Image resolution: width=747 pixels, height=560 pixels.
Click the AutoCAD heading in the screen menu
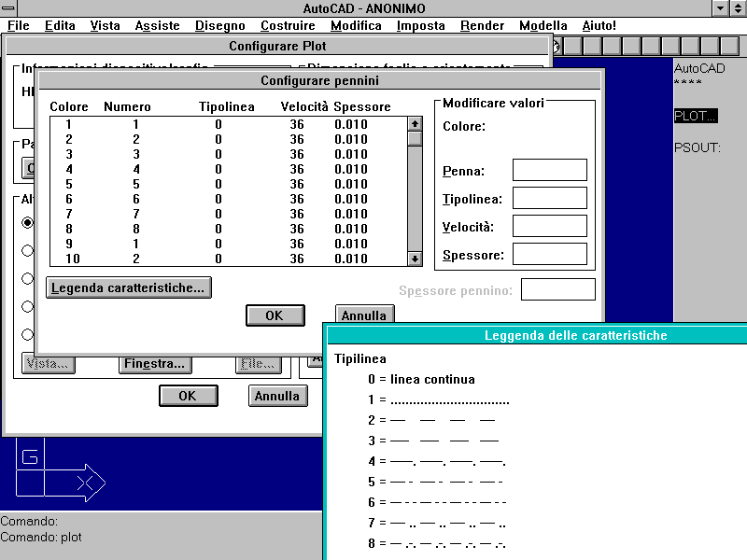point(699,68)
